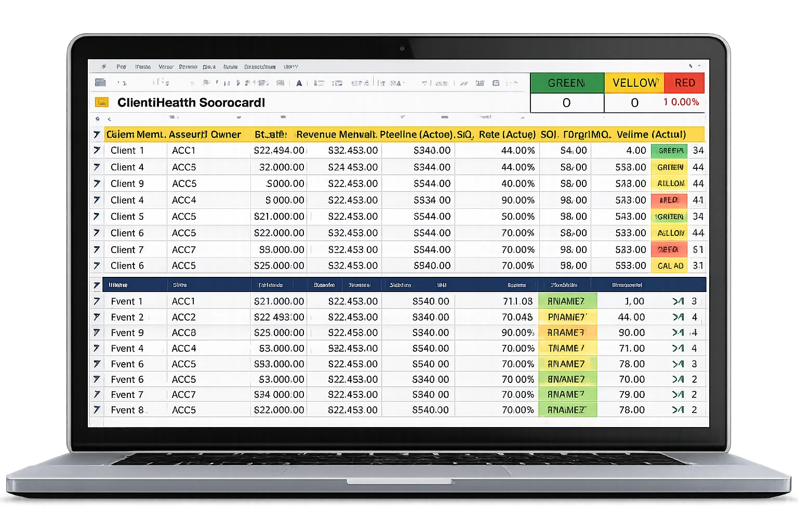Select the Client 9 name cell

[127, 183]
